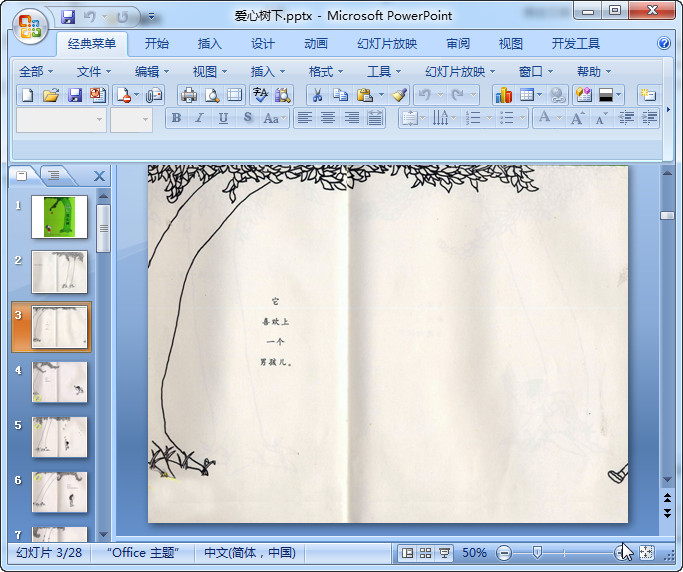Viewport: 683px width, 572px height.
Task: Click the Paste clipboard icon
Action: pyautogui.click(x=364, y=95)
